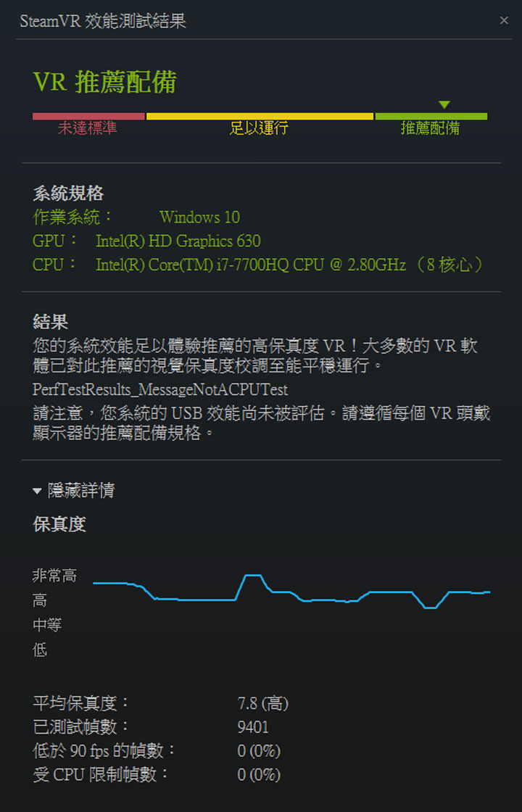Click the 已測試幀數 value 9401
Image resolution: width=522 pixels, height=812 pixels.
pos(253,728)
